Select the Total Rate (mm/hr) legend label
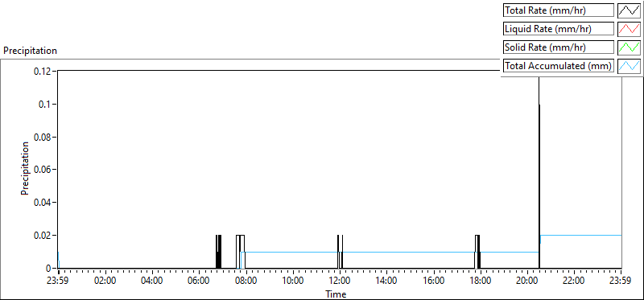The image size is (644, 300). (x=559, y=10)
